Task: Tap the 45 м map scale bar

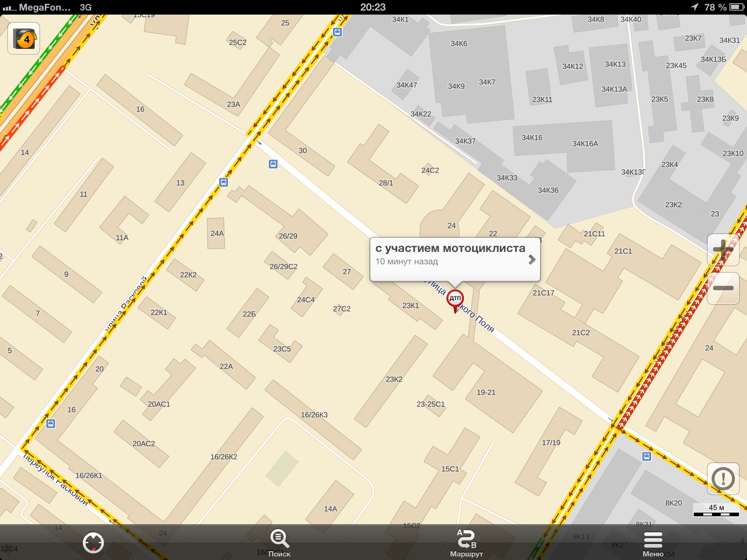Action: (x=716, y=510)
